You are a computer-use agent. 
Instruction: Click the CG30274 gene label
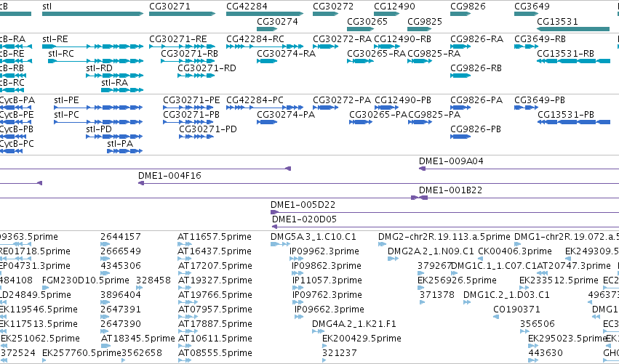(x=277, y=22)
